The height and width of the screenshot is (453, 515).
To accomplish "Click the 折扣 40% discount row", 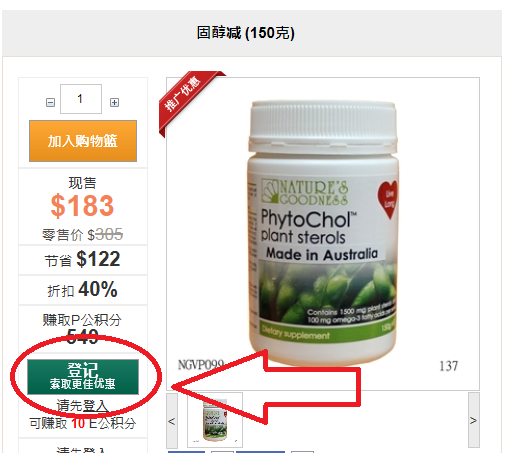I will tap(83, 290).
